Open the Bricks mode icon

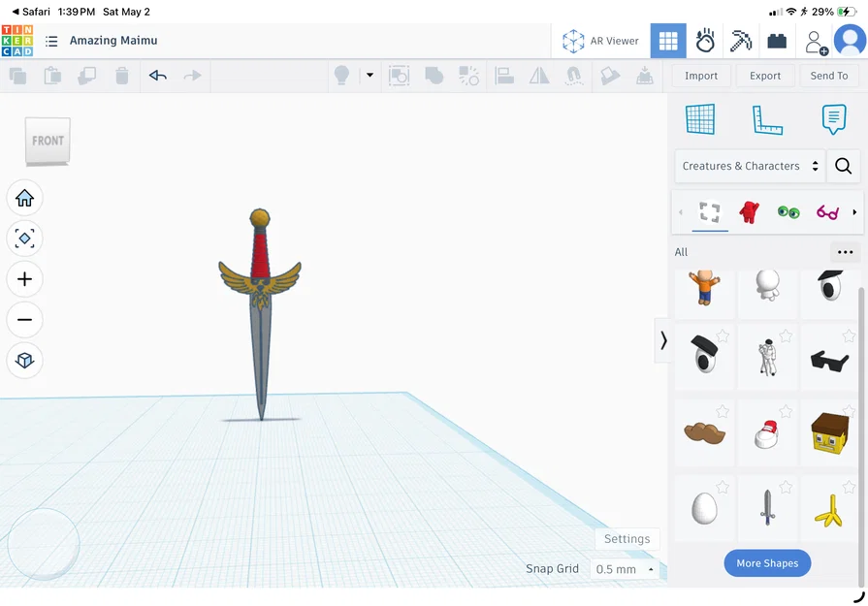[777, 41]
